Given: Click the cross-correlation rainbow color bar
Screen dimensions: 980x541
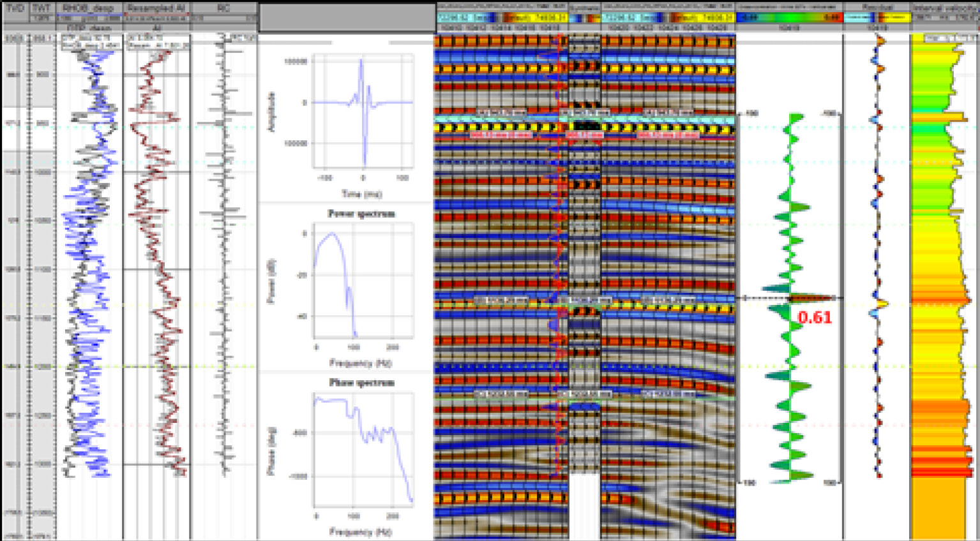Looking at the screenshot, I should (x=789, y=19).
